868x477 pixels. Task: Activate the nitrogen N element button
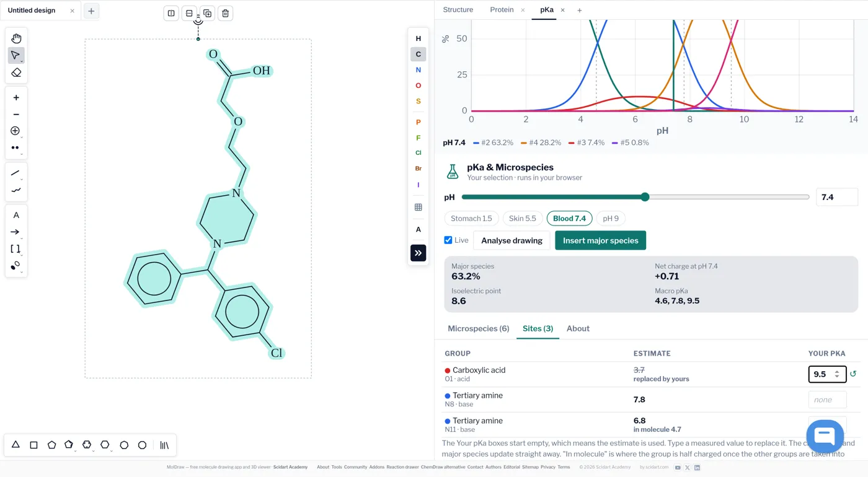418,70
